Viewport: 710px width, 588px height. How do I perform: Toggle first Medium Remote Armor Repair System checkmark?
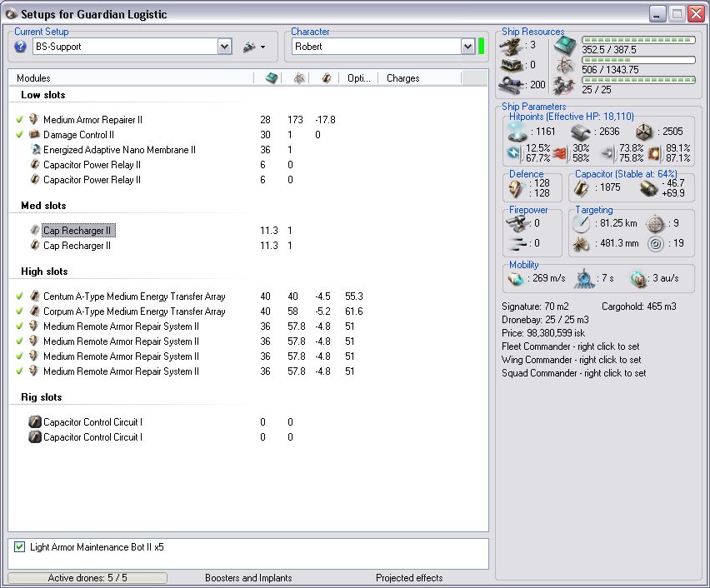click(19, 326)
